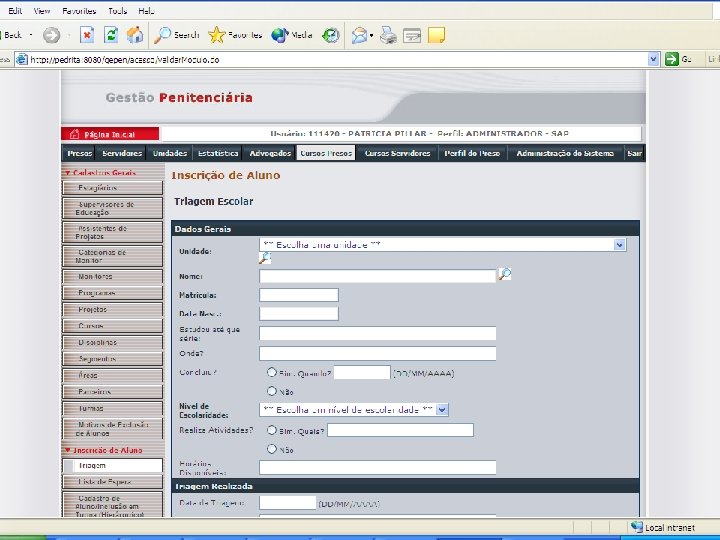The height and width of the screenshot is (540, 720).
Task: Open the Unidade dropdown list
Action: point(619,245)
